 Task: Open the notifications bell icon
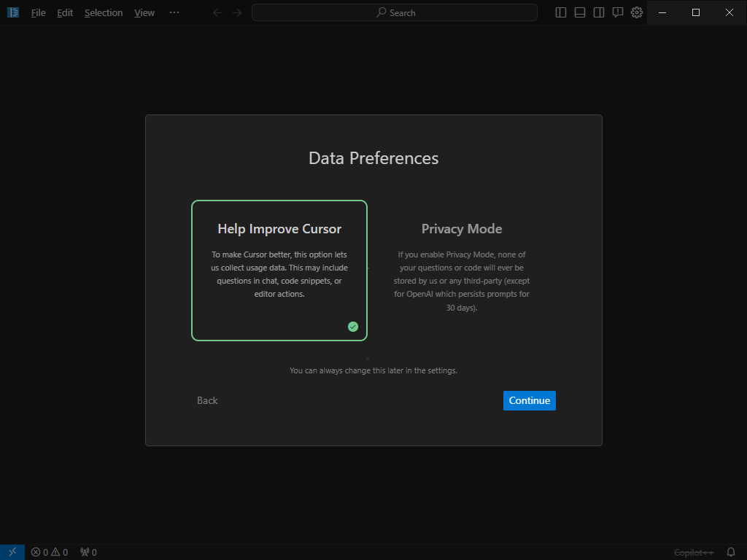[x=731, y=553]
